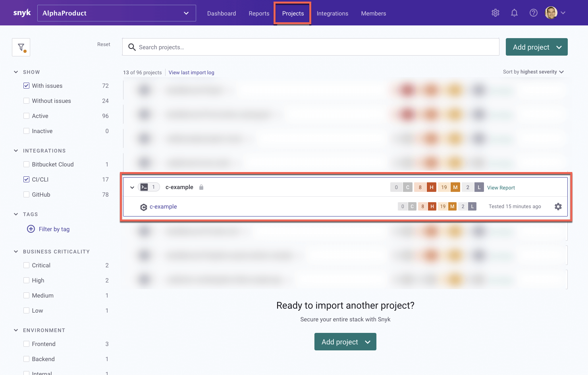
Task: Go to the Members tab
Action: click(374, 14)
